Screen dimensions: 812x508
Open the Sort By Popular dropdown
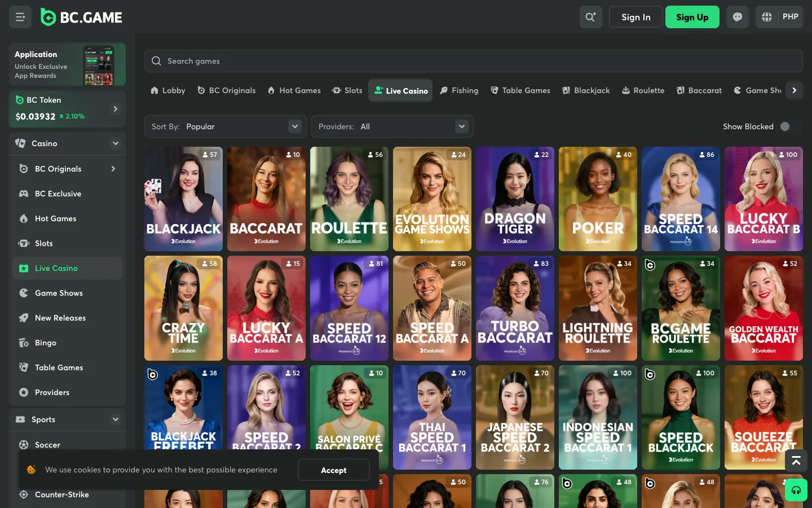pos(226,126)
